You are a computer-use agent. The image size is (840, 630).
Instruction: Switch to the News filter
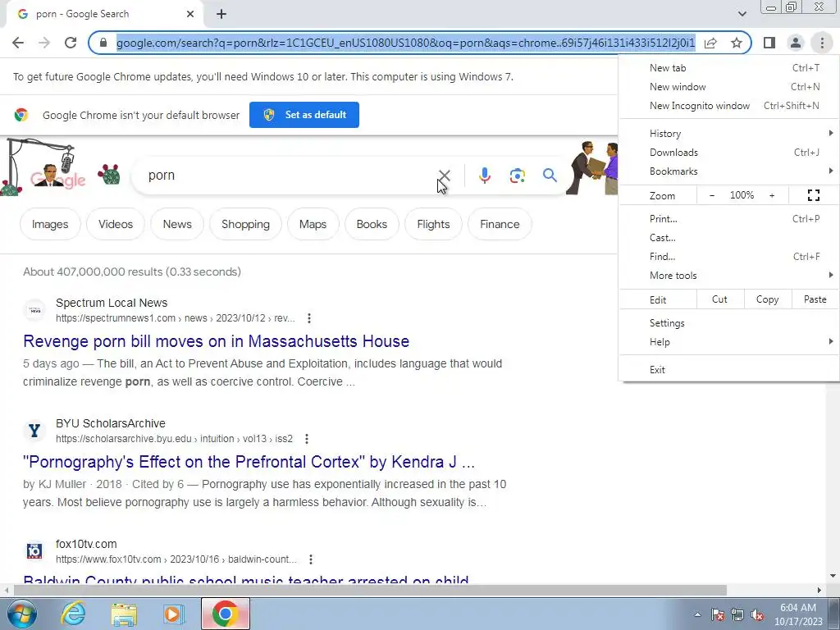click(x=177, y=224)
